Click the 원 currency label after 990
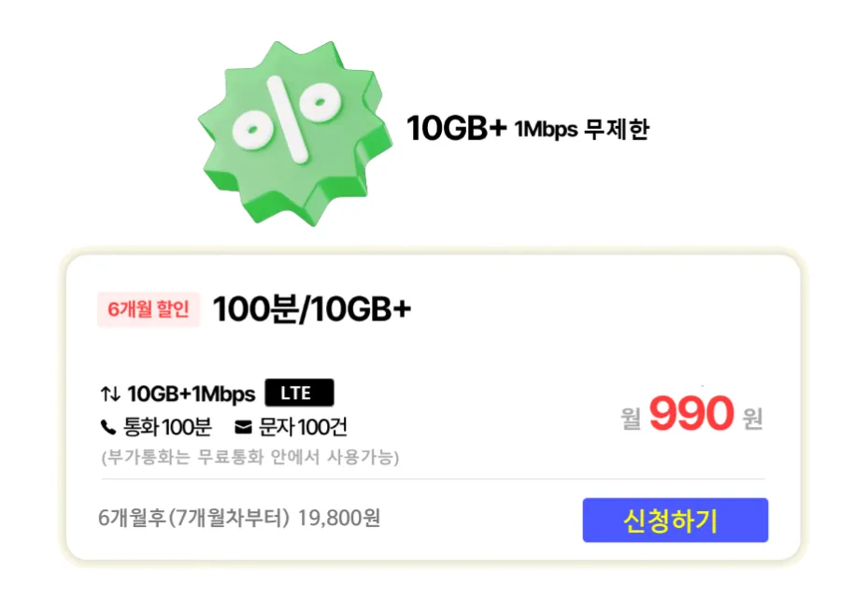This screenshot has height=613, width=868. (753, 419)
